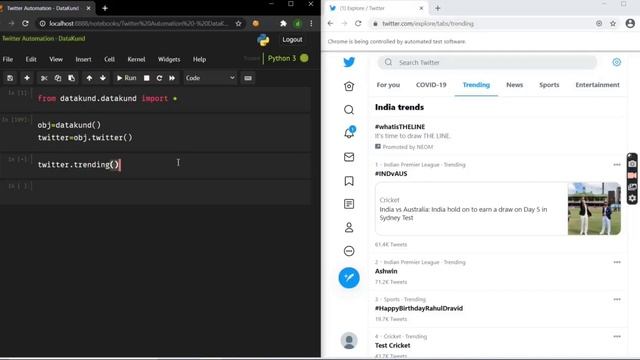
Task: Open more options for #HappyBirthdayRahulDravid trend
Action: click(x=617, y=299)
